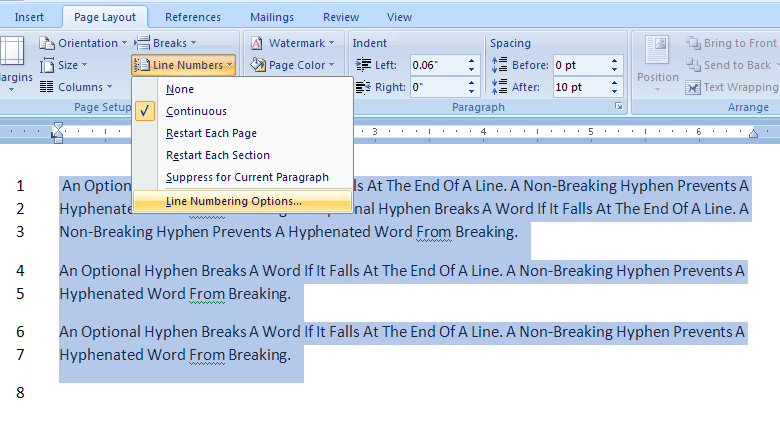Click the Orientation page icon

tap(47, 43)
